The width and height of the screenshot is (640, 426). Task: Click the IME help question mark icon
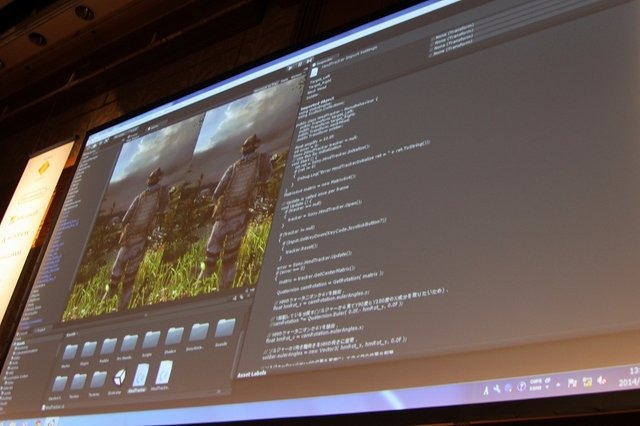(x=521, y=386)
